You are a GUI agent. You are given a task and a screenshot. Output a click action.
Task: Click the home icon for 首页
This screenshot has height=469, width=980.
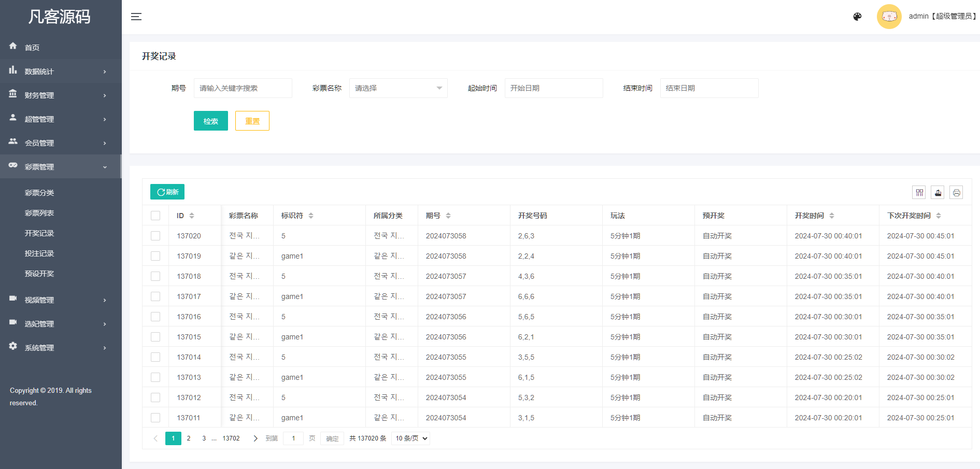point(13,47)
